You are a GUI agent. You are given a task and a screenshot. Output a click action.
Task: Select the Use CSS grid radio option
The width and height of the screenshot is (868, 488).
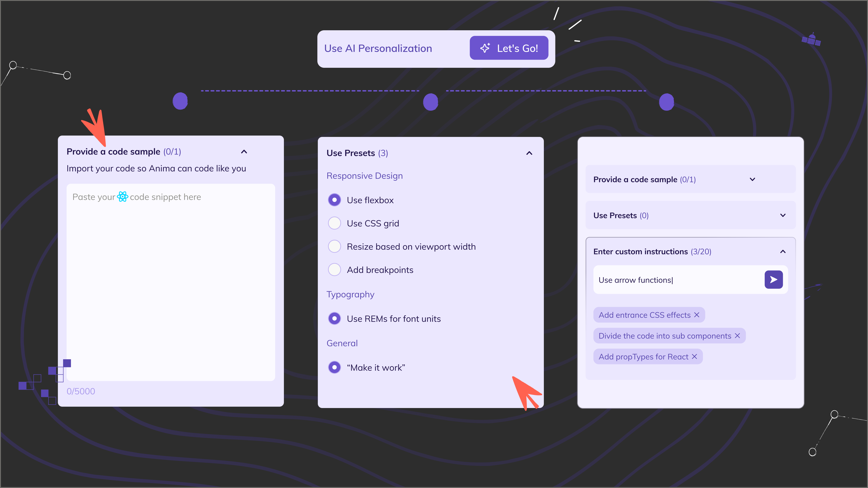pyautogui.click(x=335, y=223)
